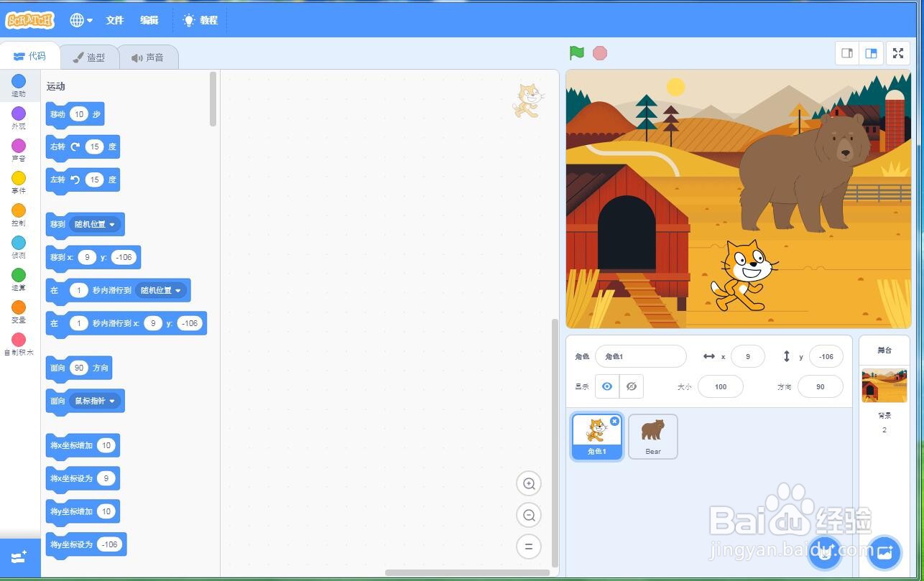Click the 将x坐标增加 10 block

click(x=83, y=446)
